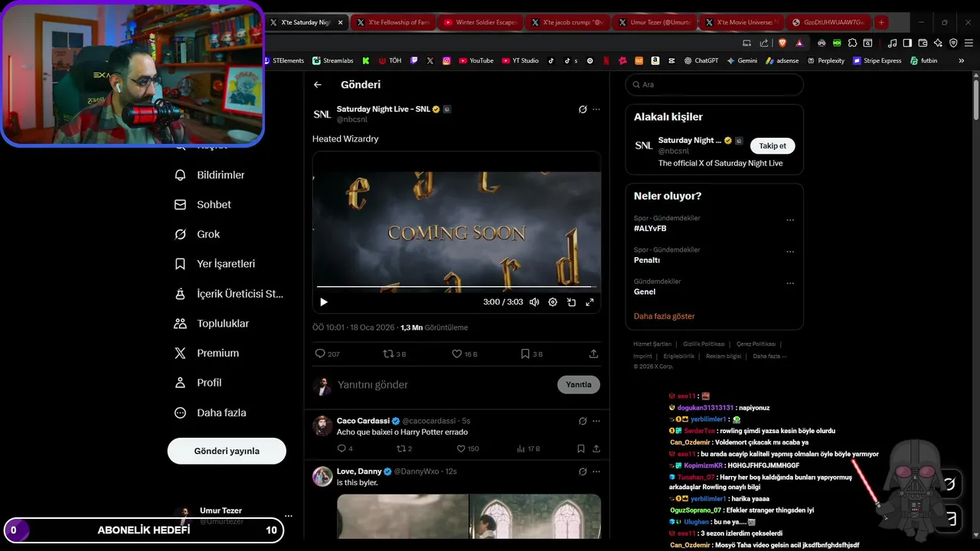Open Profil in the sidebar
Image resolution: width=980 pixels, height=551 pixels.
click(198, 383)
